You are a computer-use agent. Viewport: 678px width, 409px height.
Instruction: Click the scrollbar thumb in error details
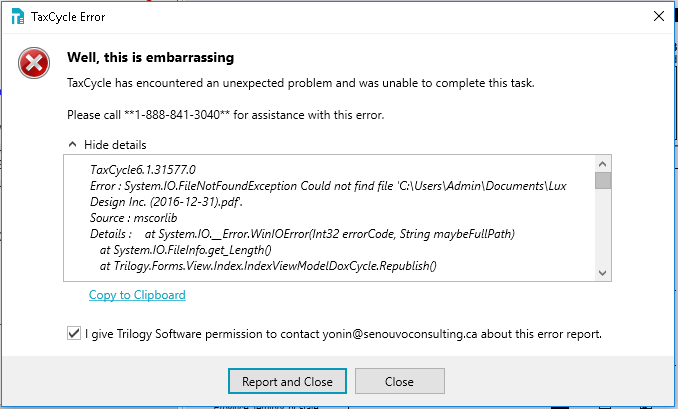(x=603, y=181)
